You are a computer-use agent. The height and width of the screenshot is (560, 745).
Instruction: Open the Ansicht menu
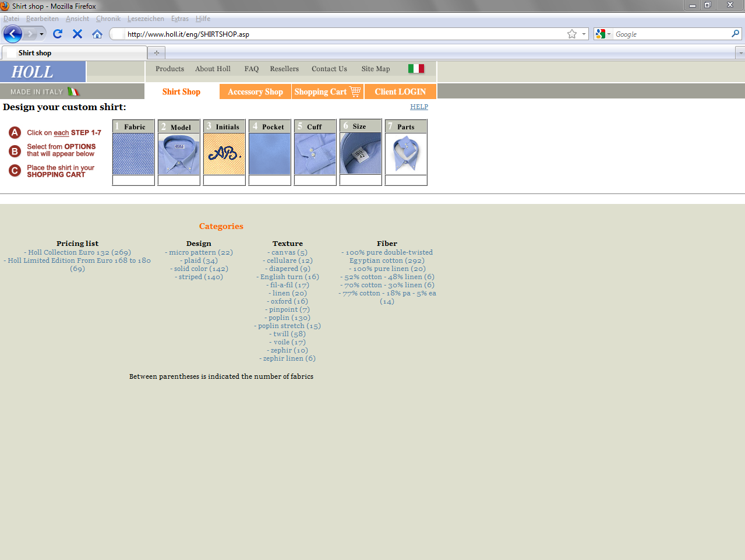click(77, 19)
